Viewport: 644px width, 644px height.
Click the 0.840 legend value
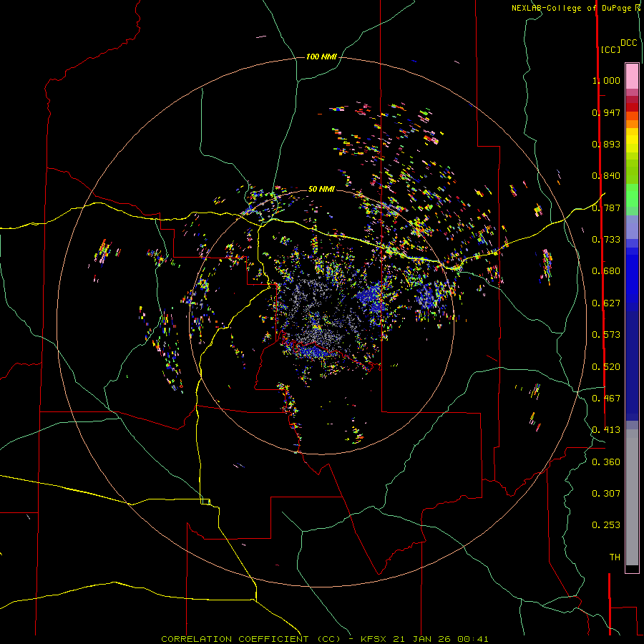click(606, 176)
